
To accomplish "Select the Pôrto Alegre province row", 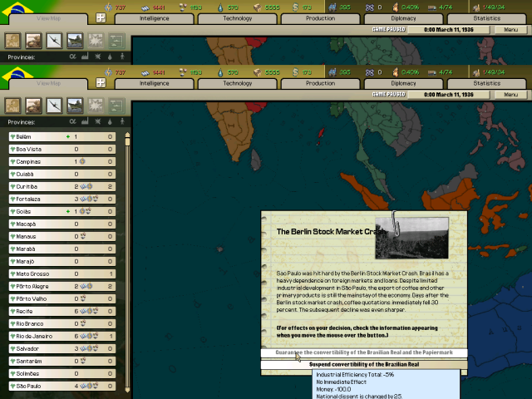I will [62, 286].
